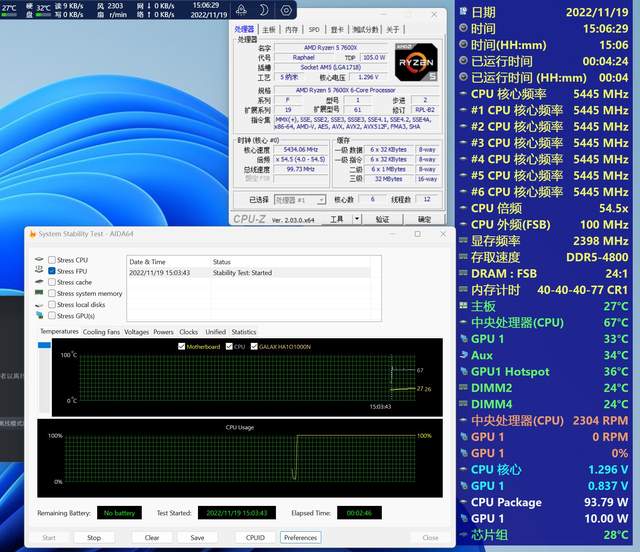Click the AIDA64 flame title icon
Image resolution: width=640 pixels, height=552 pixels.
32,234
